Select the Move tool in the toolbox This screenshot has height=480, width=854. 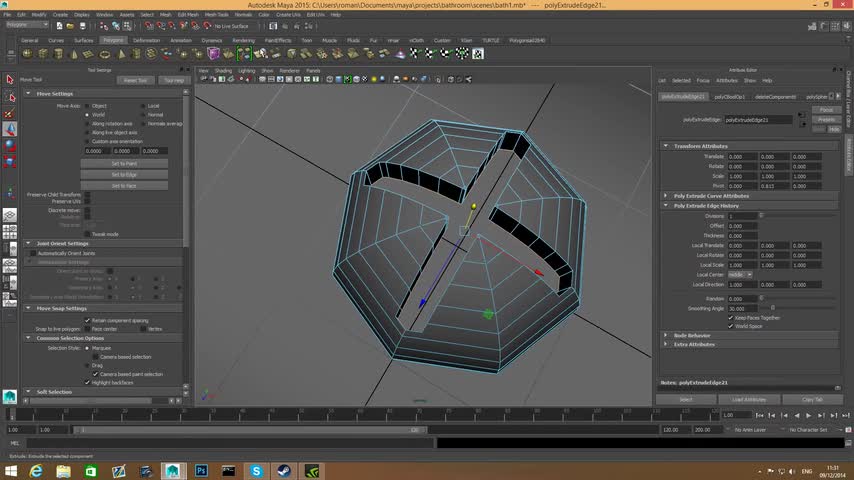(10, 129)
